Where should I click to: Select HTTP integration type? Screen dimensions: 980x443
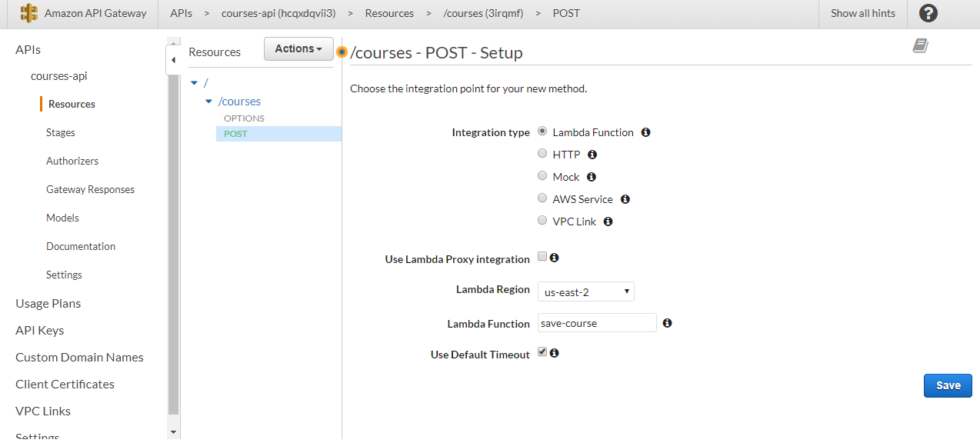pos(542,154)
